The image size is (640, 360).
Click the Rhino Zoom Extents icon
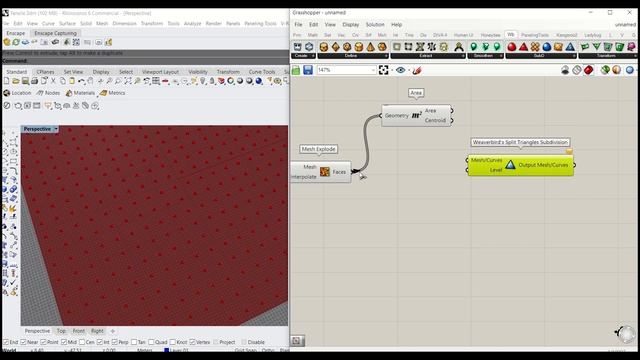(128, 81)
